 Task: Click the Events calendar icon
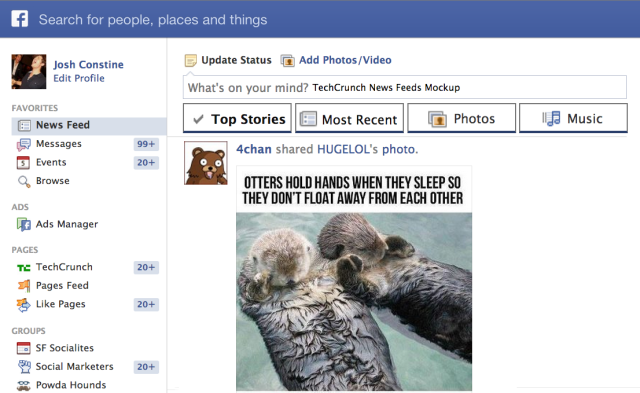pos(23,162)
